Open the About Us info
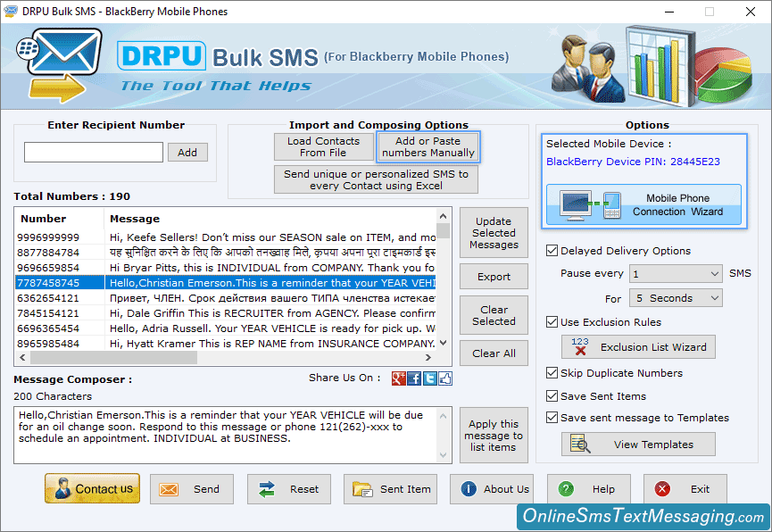 point(491,489)
